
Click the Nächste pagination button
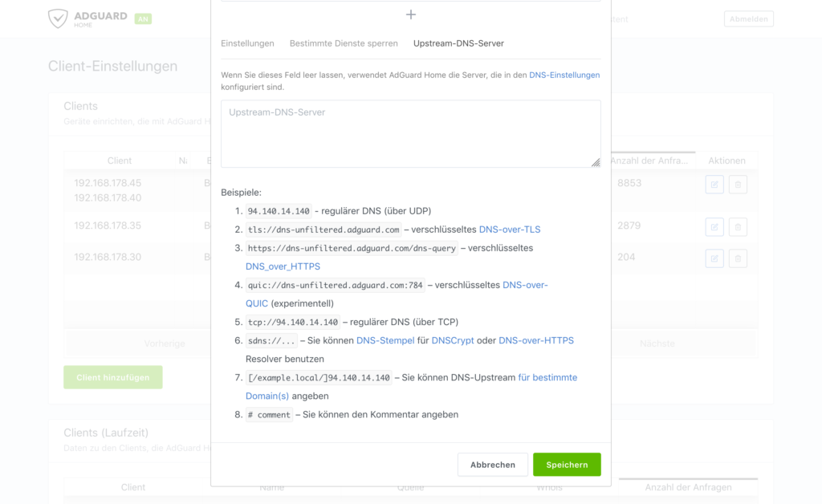[x=657, y=343]
